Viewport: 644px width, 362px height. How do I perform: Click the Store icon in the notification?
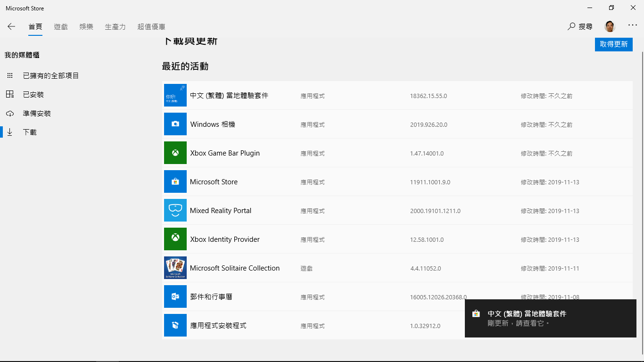tap(476, 313)
